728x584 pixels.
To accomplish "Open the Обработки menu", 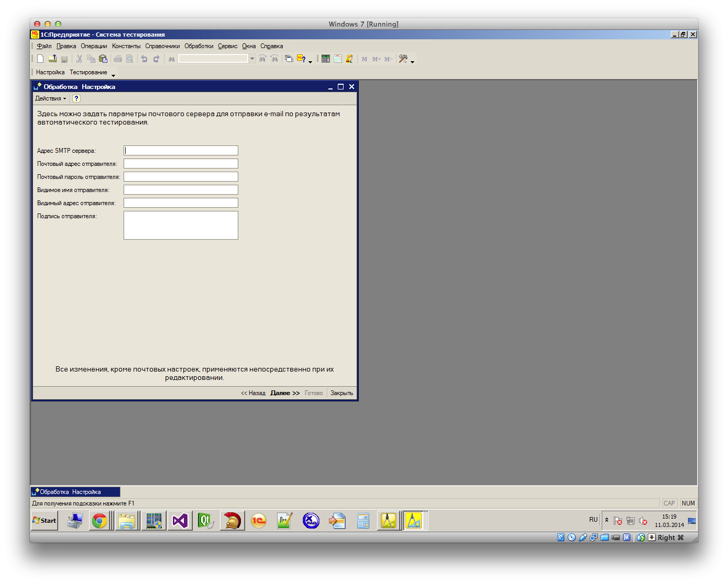I will [199, 46].
